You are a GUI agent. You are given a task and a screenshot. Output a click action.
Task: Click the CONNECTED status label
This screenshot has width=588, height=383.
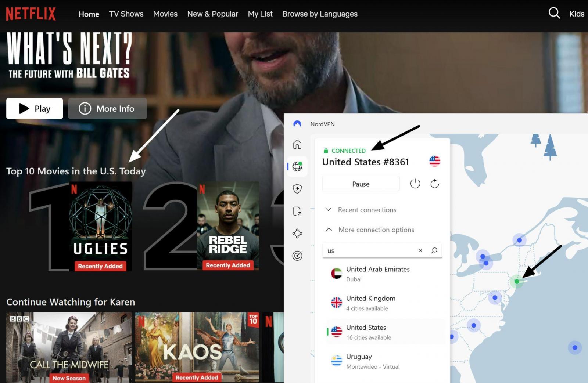click(x=348, y=151)
